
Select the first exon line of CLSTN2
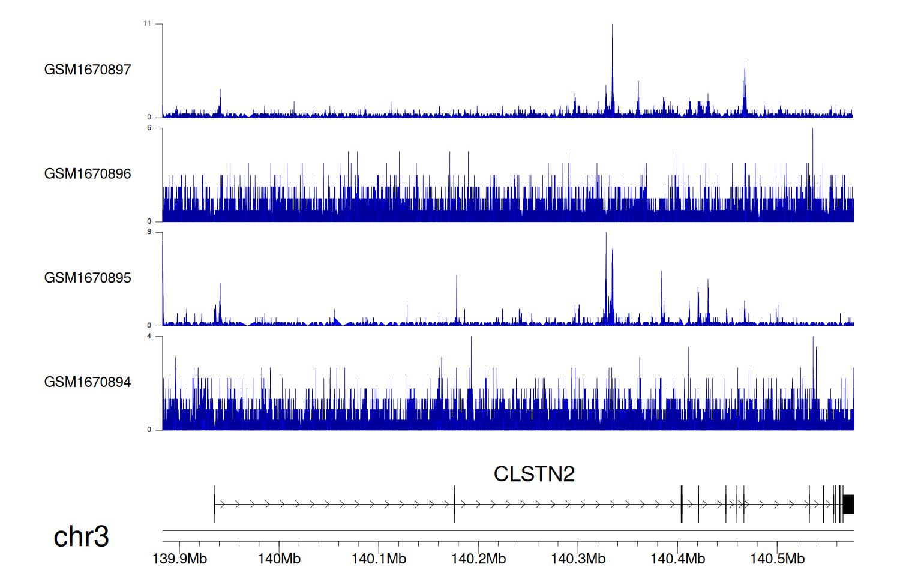click(x=215, y=504)
